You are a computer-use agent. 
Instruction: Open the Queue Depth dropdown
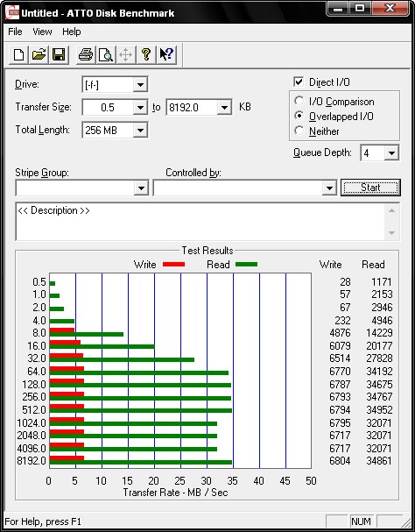pos(391,153)
